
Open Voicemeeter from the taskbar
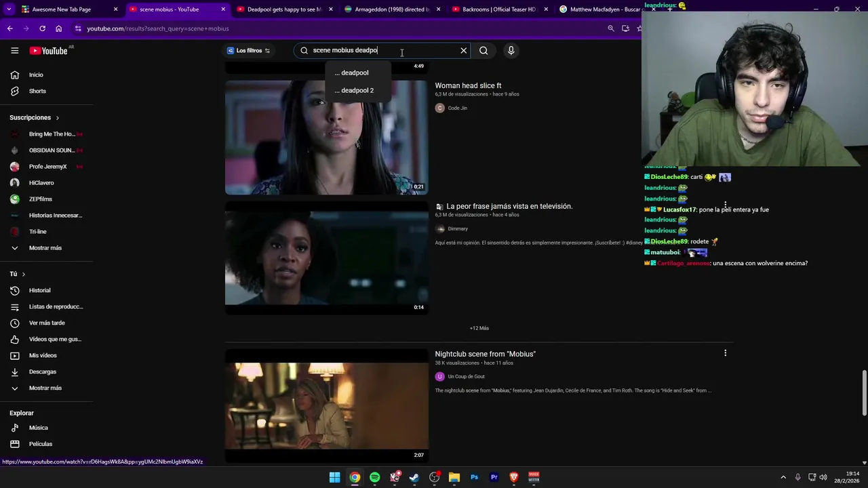click(x=534, y=477)
